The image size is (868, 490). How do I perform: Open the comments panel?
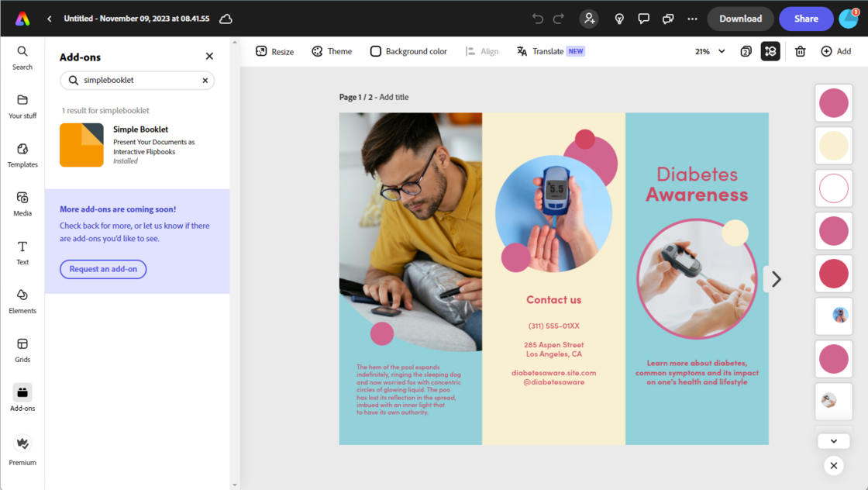(643, 19)
